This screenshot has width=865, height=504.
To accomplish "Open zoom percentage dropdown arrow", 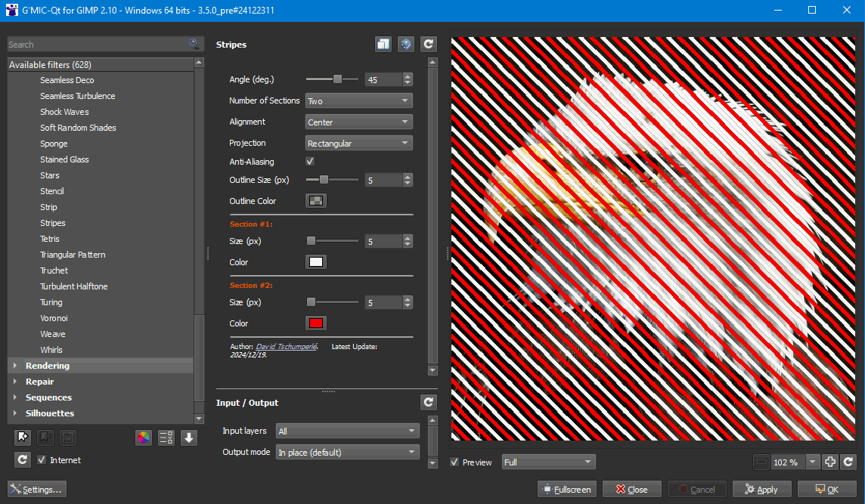I will 813,462.
